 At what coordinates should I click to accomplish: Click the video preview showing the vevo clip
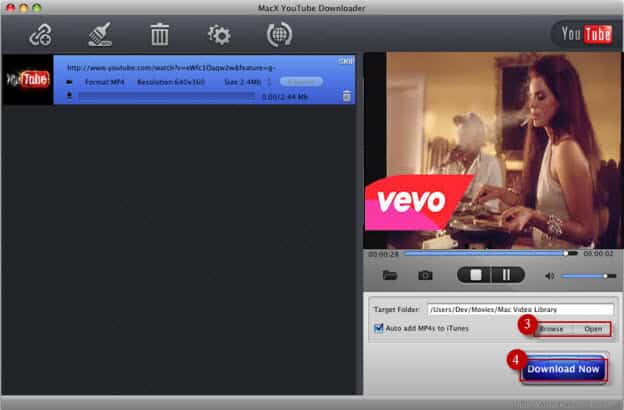pyautogui.click(x=492, y=150)
